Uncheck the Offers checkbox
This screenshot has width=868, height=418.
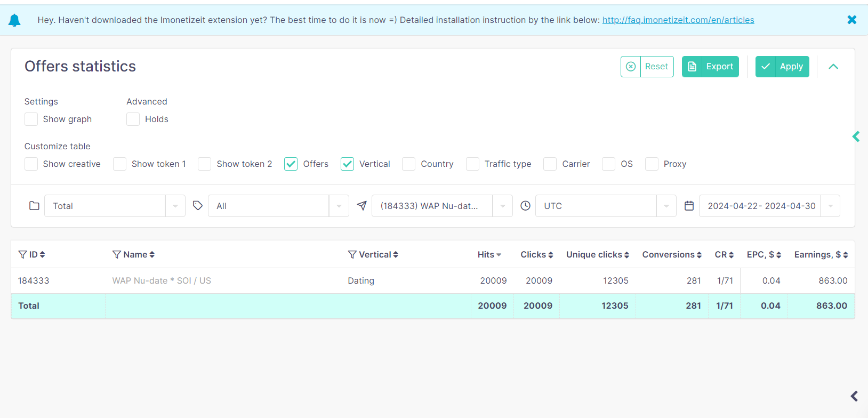[291, 164]
